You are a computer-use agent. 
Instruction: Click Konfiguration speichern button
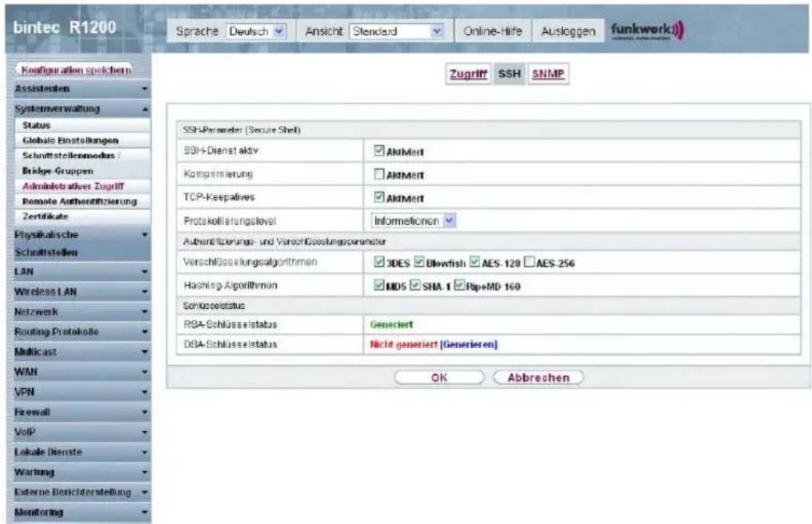point(75,70)
